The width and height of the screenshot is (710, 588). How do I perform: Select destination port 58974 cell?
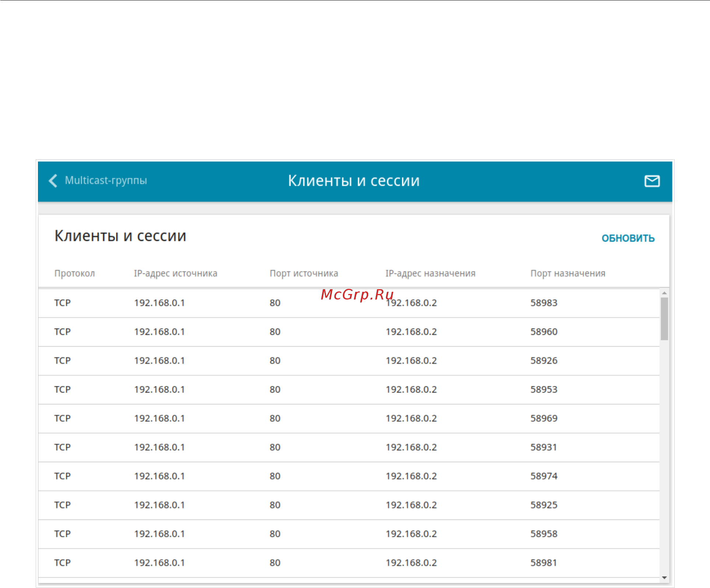(x=544, y=476)
